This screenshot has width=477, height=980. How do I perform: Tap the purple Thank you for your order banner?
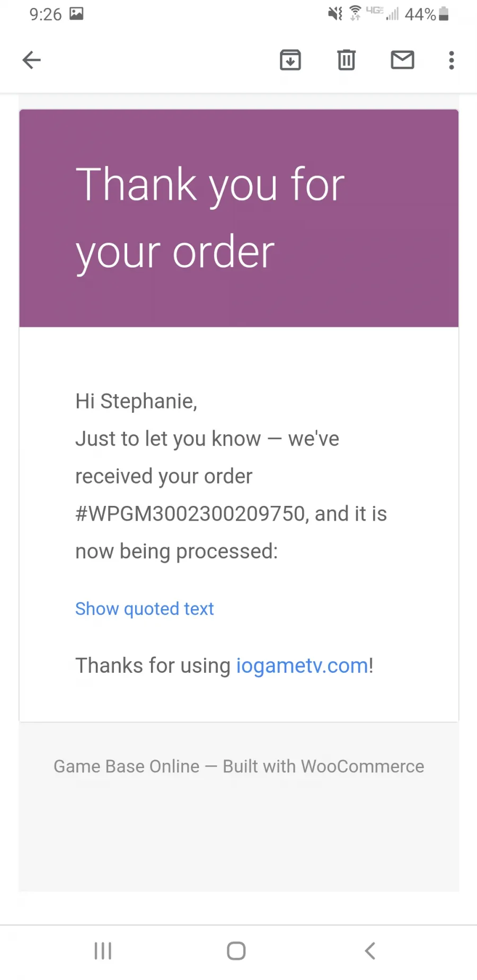coord(239,218)
